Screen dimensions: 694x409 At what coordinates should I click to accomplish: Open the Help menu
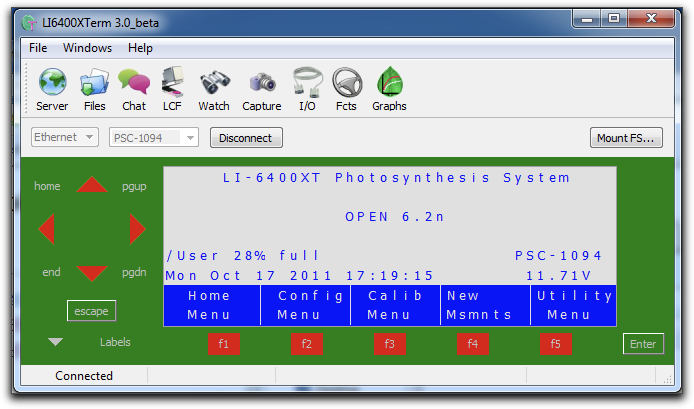(x=140, y=48)
